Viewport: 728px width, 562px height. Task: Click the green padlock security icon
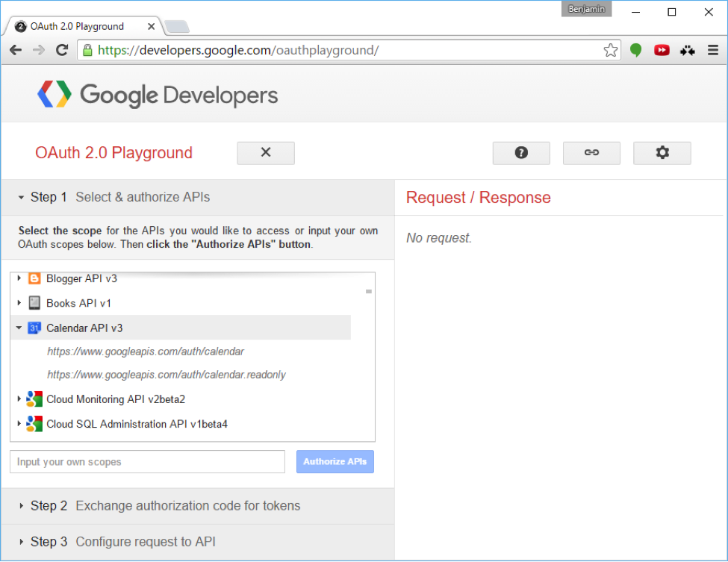[x=87, y=50]
